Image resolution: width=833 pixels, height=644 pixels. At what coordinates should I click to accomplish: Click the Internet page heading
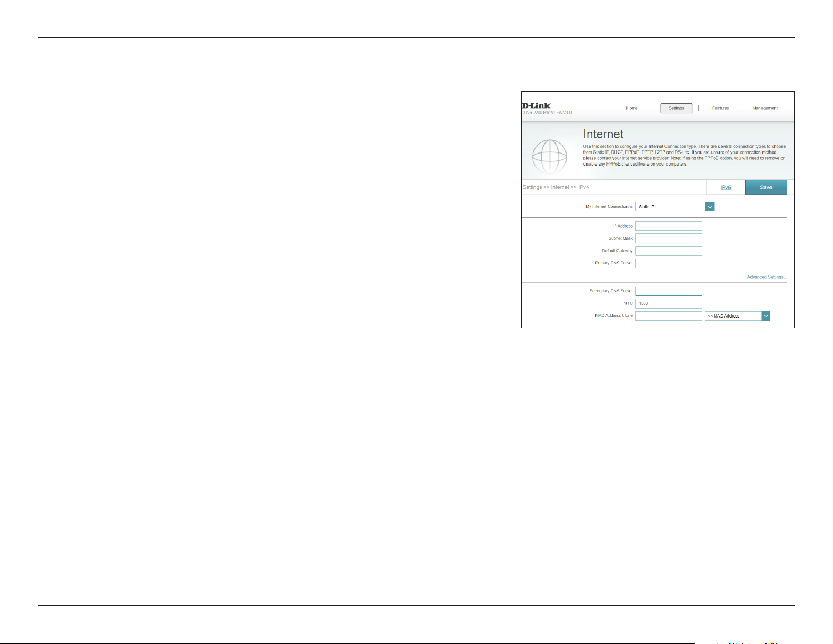[x=603, y=134]
